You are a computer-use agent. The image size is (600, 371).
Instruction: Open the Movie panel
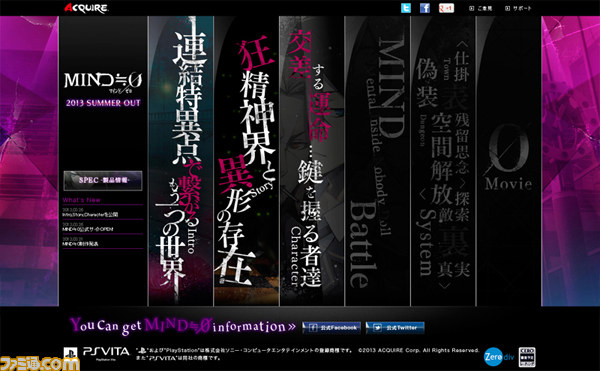tap(509, 161)
